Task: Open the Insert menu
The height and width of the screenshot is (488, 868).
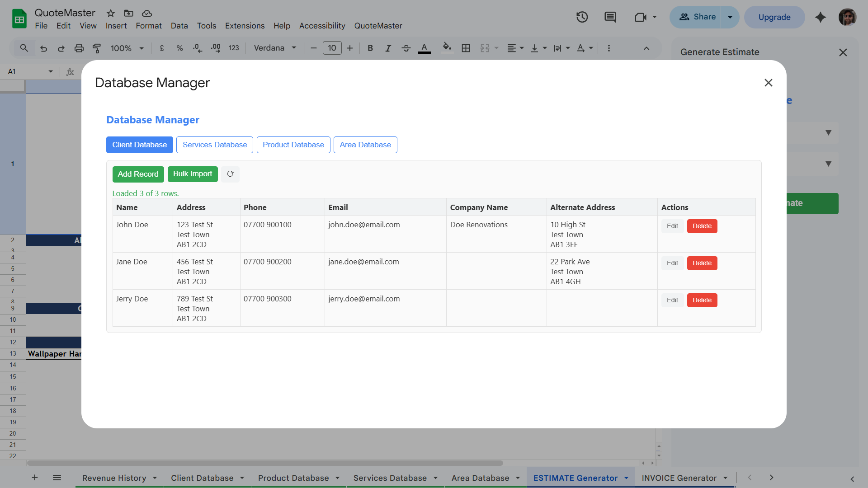Action: click(116, 26)
